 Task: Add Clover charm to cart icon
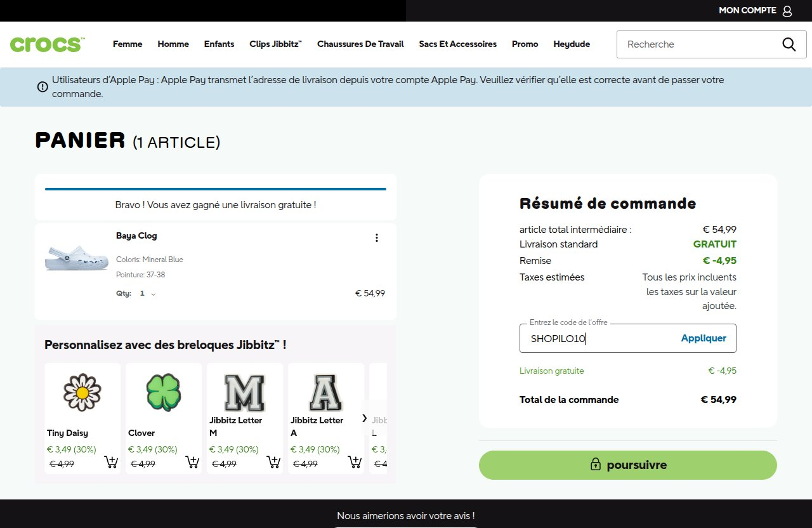[x=192, y=462]
